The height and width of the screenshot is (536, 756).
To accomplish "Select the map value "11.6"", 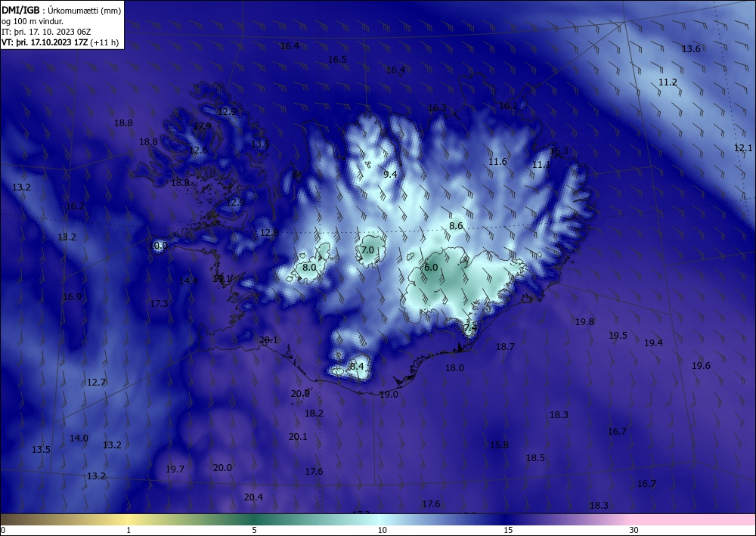I will (497, 162).
